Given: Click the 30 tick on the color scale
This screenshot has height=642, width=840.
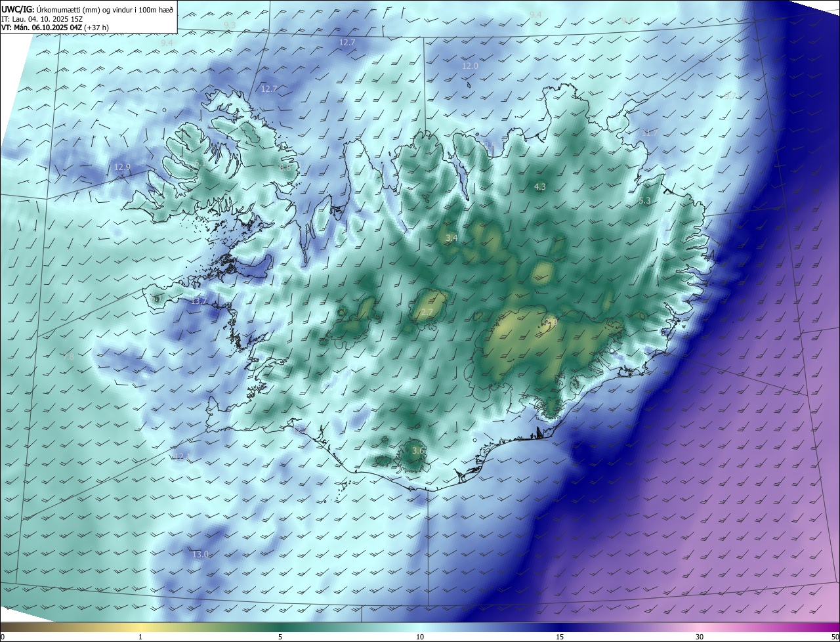Looking at the screenshot, I should click(700, 637).
